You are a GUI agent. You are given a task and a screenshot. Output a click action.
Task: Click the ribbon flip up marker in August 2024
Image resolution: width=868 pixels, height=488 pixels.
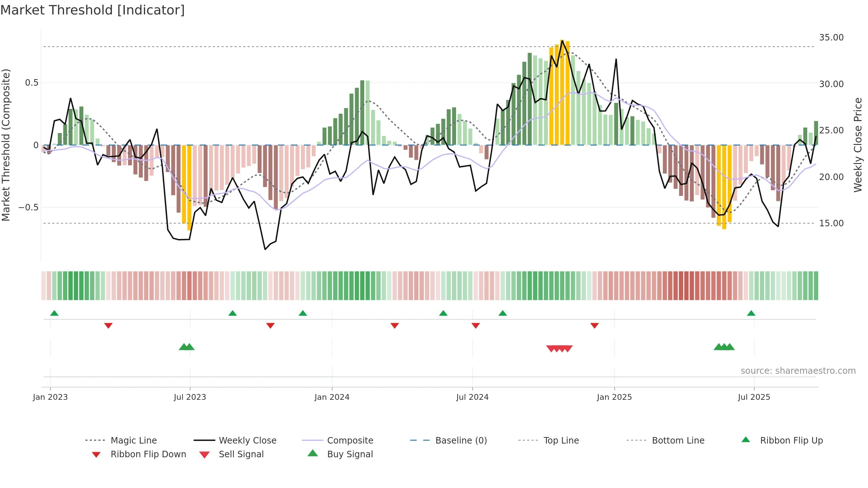click(502, 313)
